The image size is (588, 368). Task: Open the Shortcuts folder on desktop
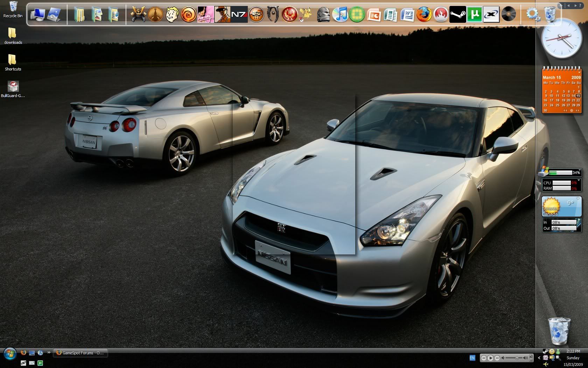(x=13, y=63)
